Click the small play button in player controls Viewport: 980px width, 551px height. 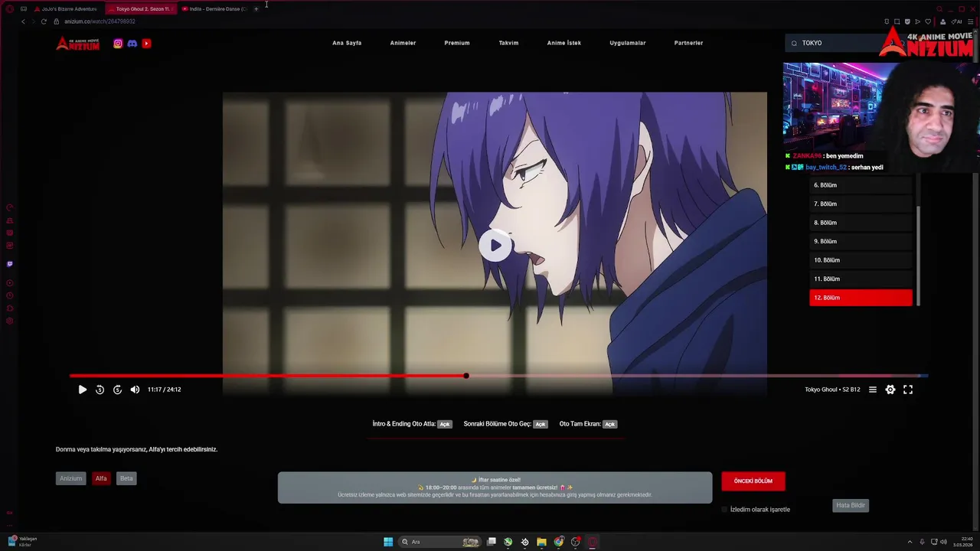click(x=83, y=390)
